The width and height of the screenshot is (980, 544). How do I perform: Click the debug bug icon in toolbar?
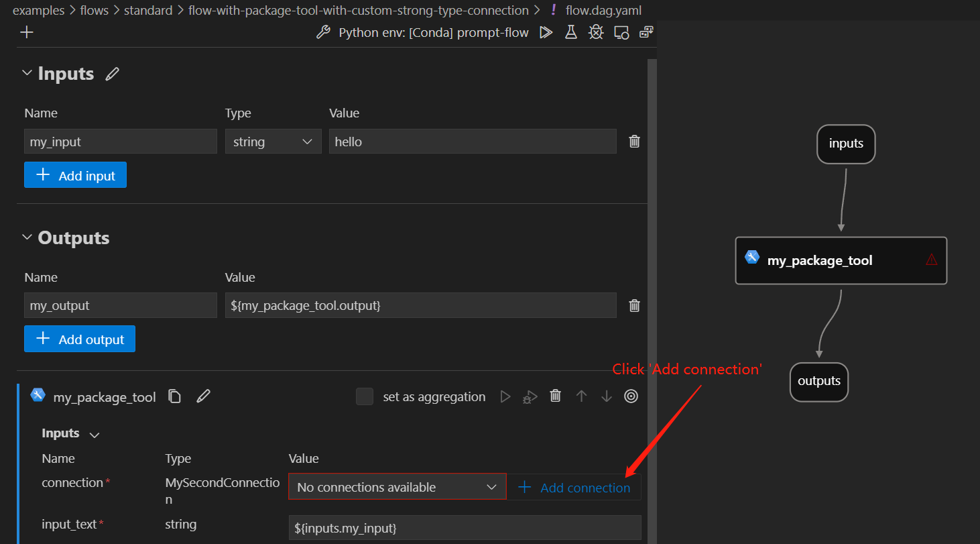(x=596, y=32)
